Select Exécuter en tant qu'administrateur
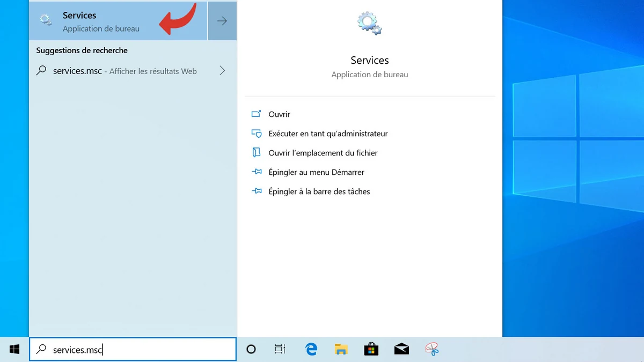 click(x=328, y=134)
